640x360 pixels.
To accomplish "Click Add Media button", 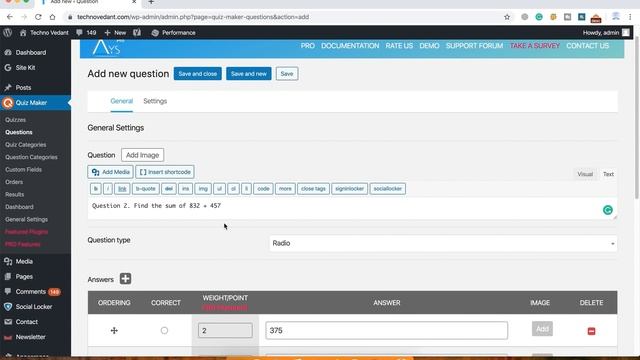I will [110, 172].
